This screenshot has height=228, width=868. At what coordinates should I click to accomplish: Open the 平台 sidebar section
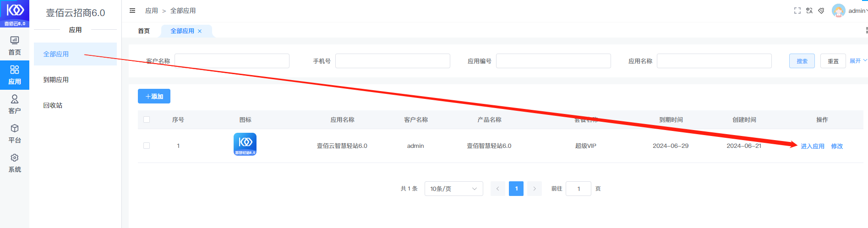coord(15,134)
